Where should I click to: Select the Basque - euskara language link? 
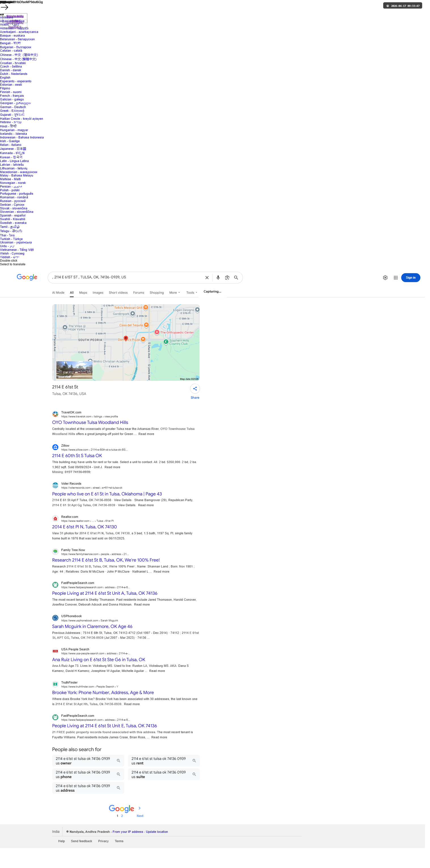(12, 36)
